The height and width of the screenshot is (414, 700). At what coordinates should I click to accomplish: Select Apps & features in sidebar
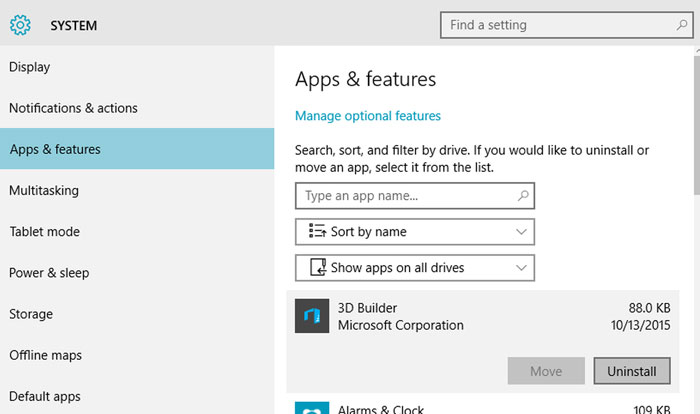click(55, 149)
